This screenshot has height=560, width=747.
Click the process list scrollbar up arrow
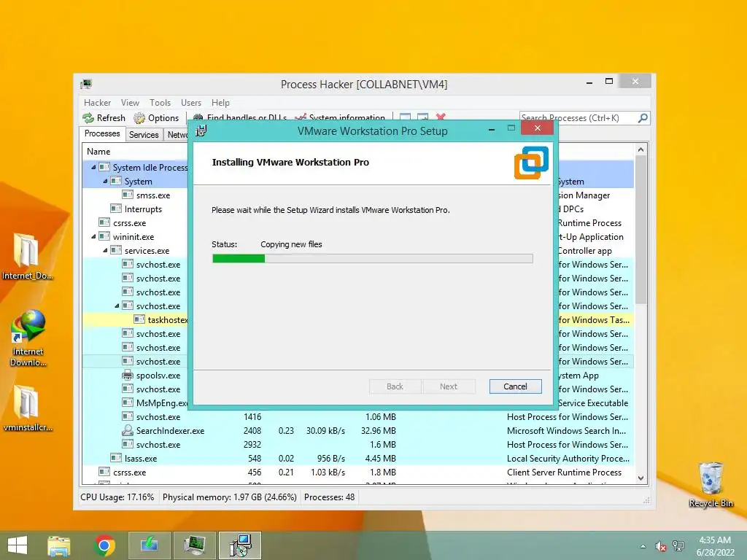tap(640, 149)
